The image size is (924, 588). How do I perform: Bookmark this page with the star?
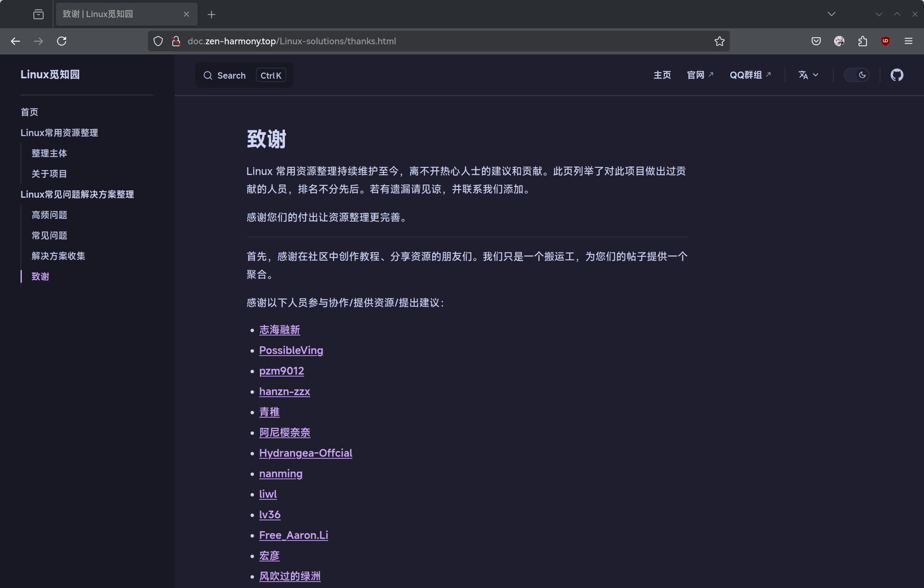click(x=719, y=41)
